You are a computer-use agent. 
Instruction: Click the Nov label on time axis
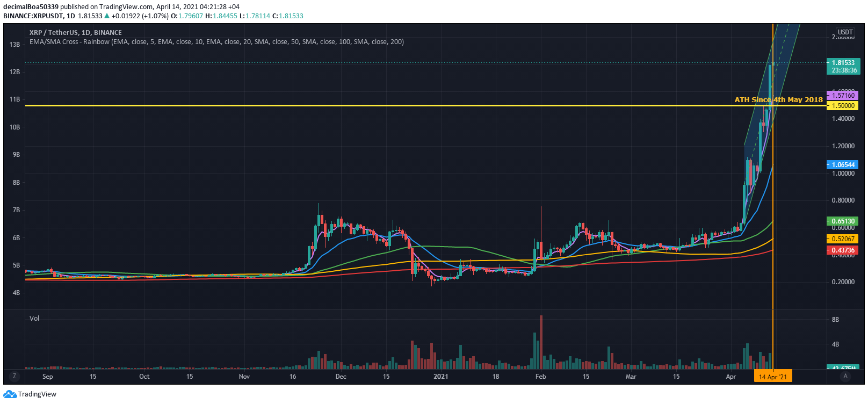point(244,377)
